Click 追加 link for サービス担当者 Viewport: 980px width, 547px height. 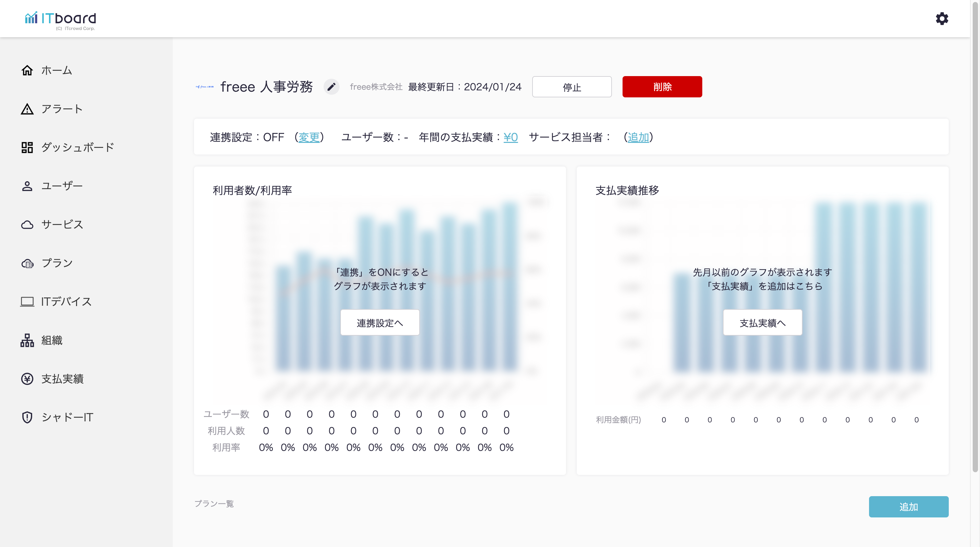[638, 137]
